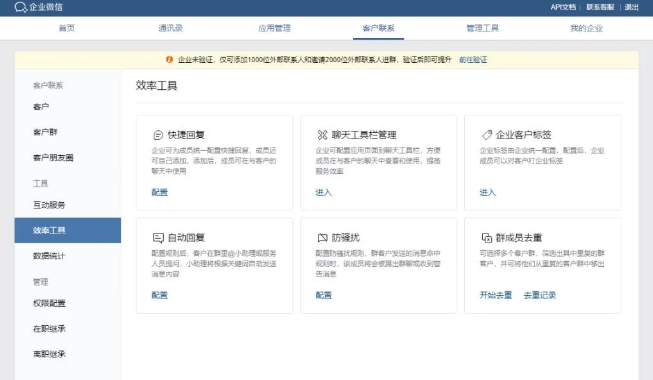Click the 聊天工具栏管理 icon
This screenshot has width=653, height=380.
pyautogui.click(x=322, y=135)
